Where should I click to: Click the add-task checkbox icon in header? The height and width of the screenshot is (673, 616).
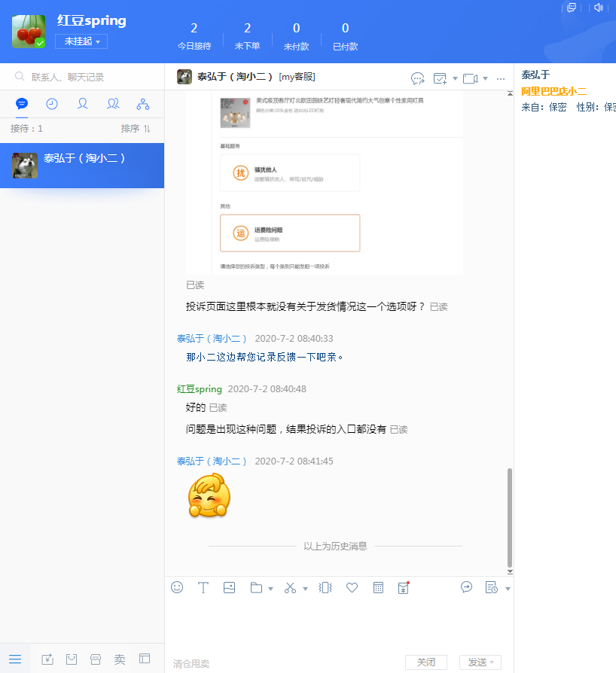(440, 78)
